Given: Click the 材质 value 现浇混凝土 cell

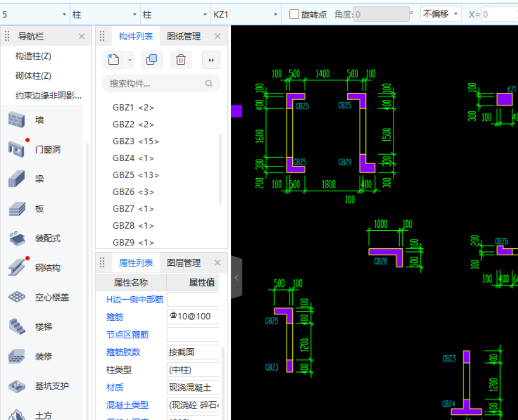Looking at the screenshot, I should click(x=193, y=387).
